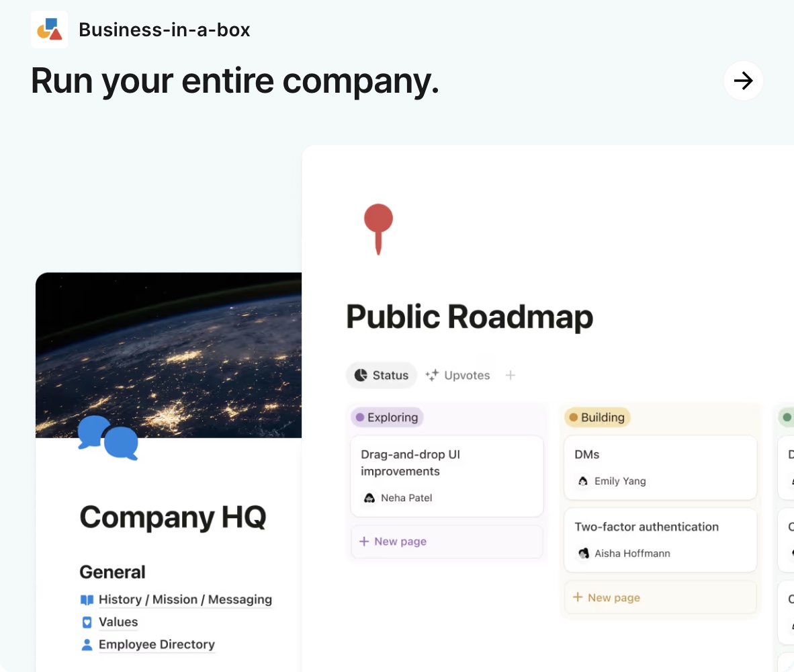Click the purple dot in the Exploring tag
The width and height of the screenshot is (794, 672).
(x=360, y=417)
